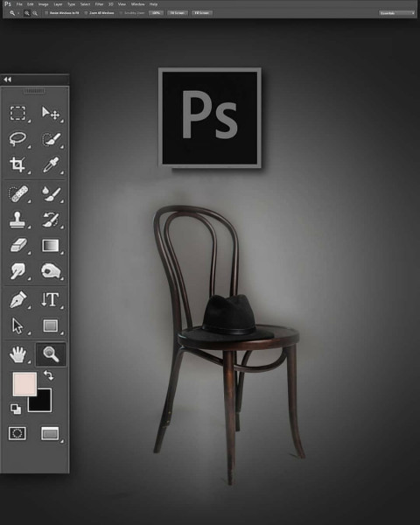Screen dimensions: 420x525
Task: Change the screen mode
Action: coord(50,433)
